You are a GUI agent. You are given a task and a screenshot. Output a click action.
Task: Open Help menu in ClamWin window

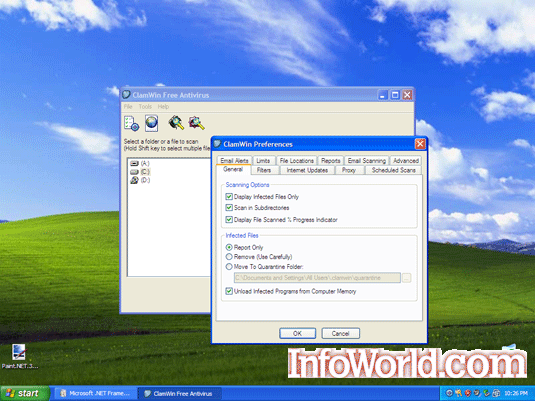163,106
